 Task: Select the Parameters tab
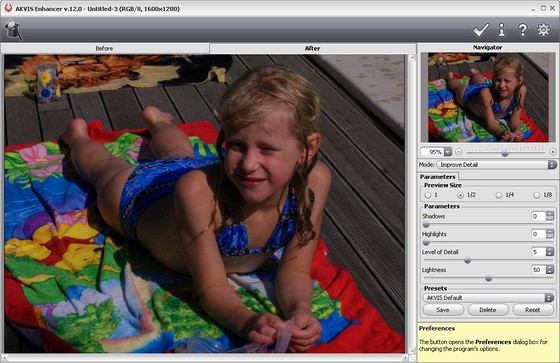tap(438, 176)
